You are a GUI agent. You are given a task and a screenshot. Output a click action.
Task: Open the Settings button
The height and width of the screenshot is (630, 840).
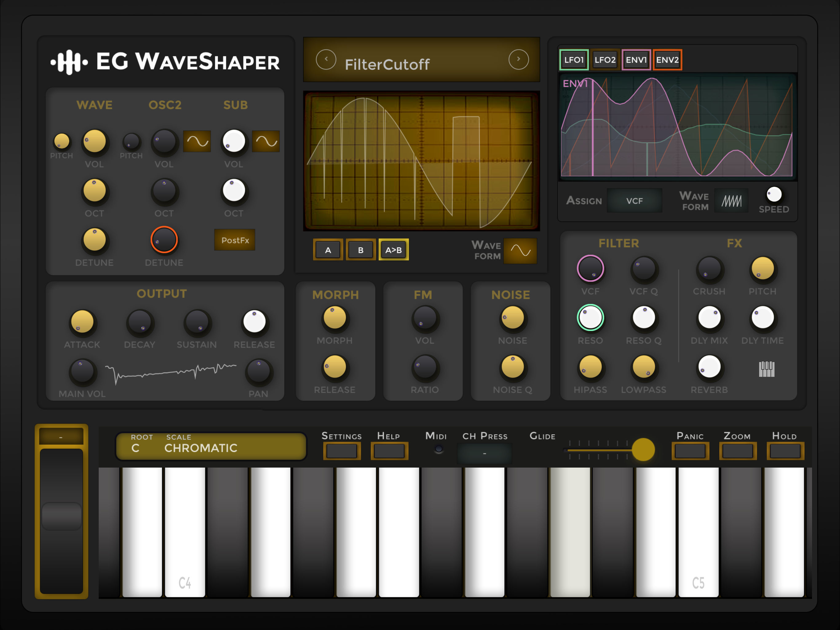click(x=341, y=451)
